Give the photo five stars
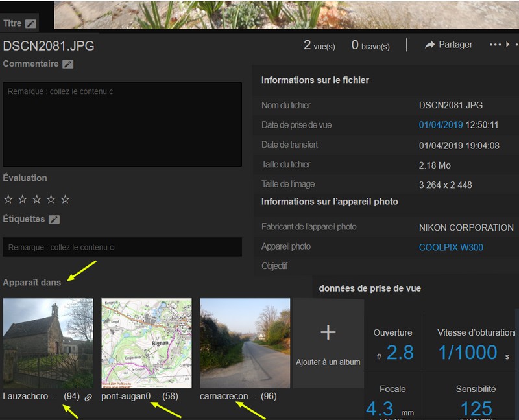The width and height of the screenshot is (519, 420). [65, 200]
